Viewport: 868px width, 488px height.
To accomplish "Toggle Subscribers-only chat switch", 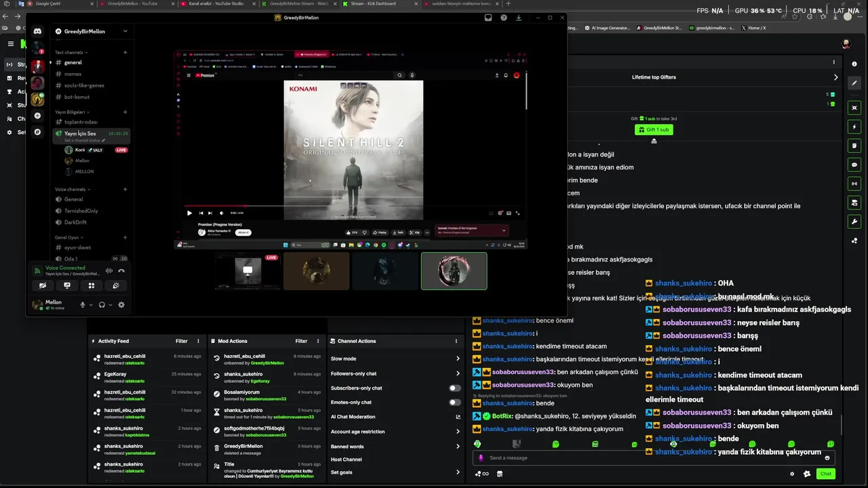I will (x=455, y=388).
